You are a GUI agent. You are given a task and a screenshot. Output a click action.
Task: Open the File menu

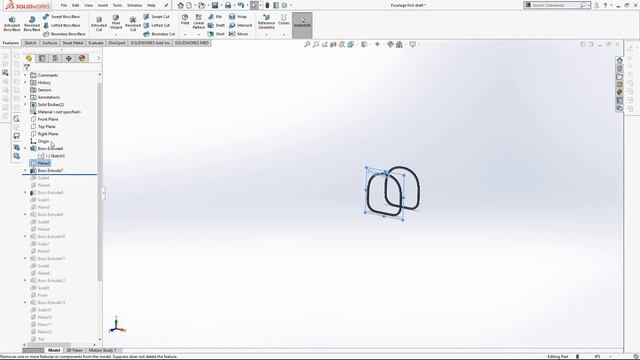point(64,5)
